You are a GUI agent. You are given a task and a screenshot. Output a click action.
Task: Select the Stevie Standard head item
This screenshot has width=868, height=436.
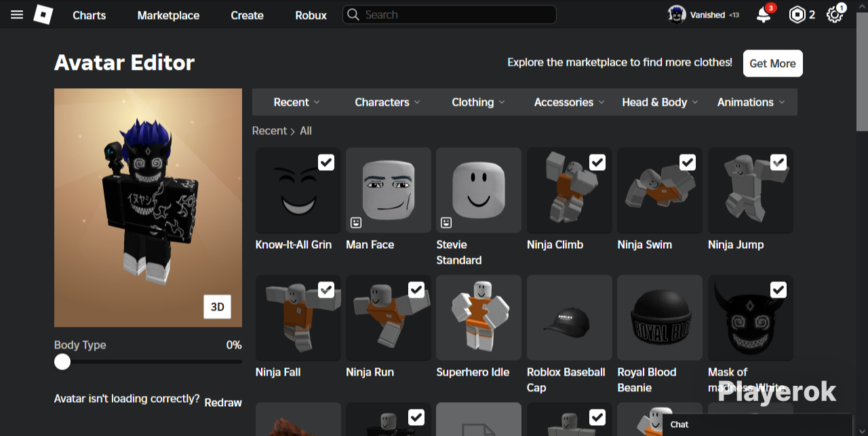479,191
